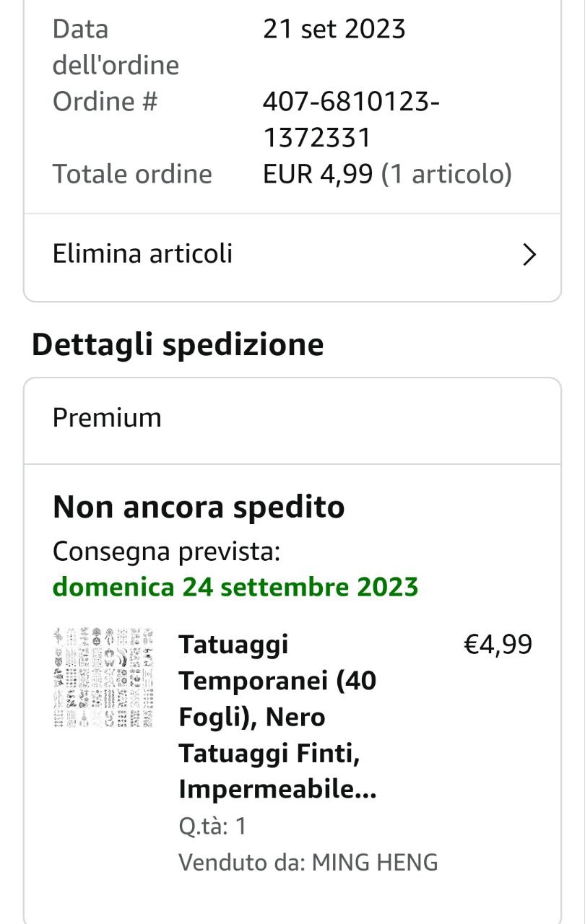Tap the Dettagli spedizione section heading
The width and height of the screenshot is (585, 924).
(x=178, y=344)
